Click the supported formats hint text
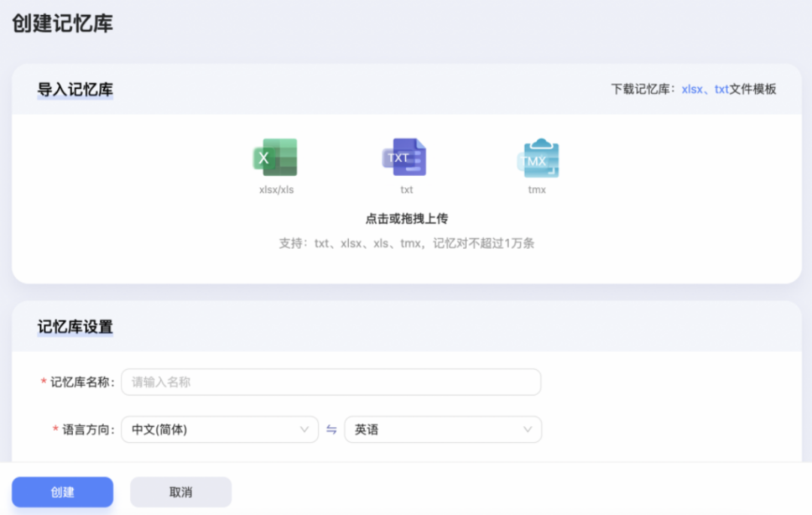Screen dimensions: 812x515 407,244
